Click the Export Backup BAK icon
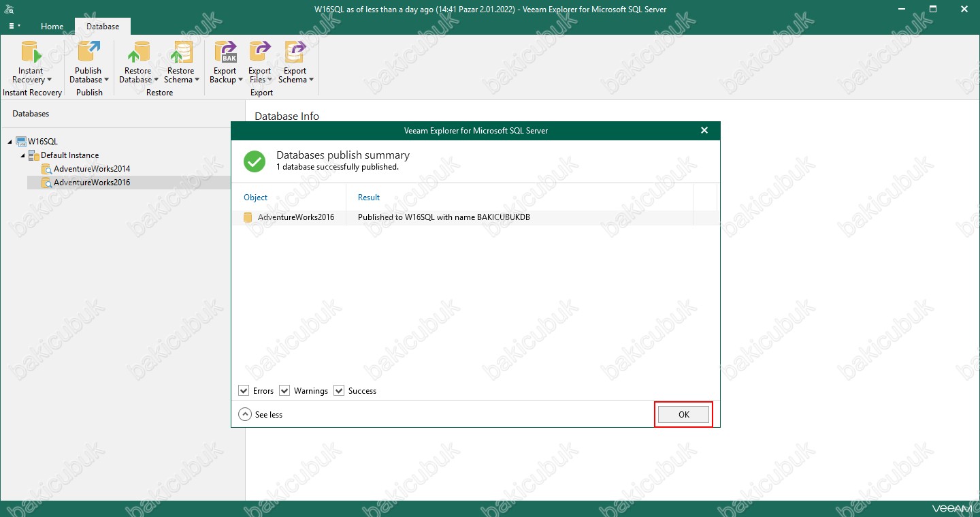The width and height of the screenshot is (980, 517). coord(225,52)
